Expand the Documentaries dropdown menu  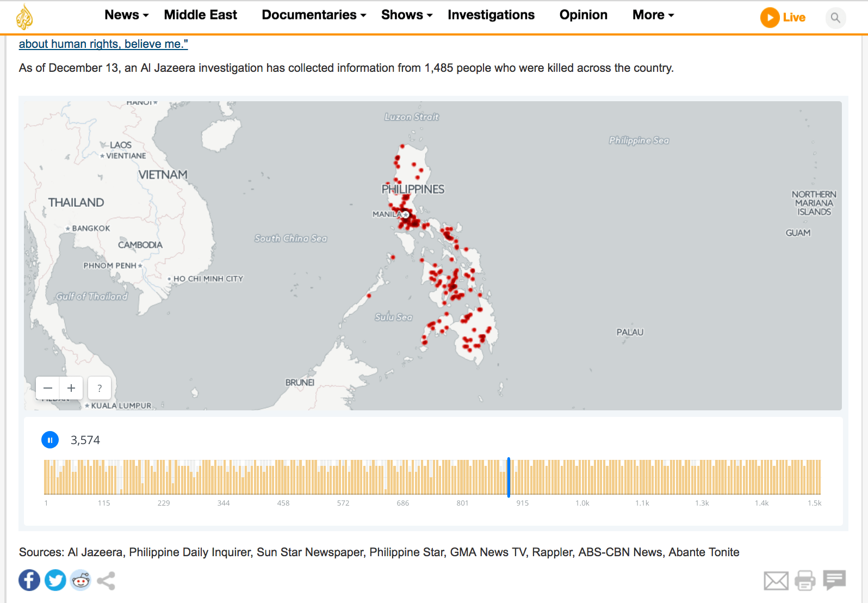point(314,15)
